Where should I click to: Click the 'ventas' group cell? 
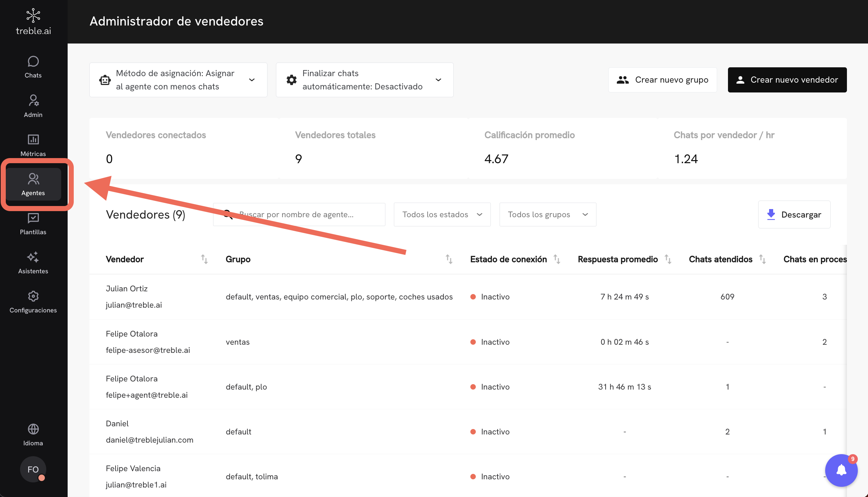pyautogui.click(x=238, y=342)
